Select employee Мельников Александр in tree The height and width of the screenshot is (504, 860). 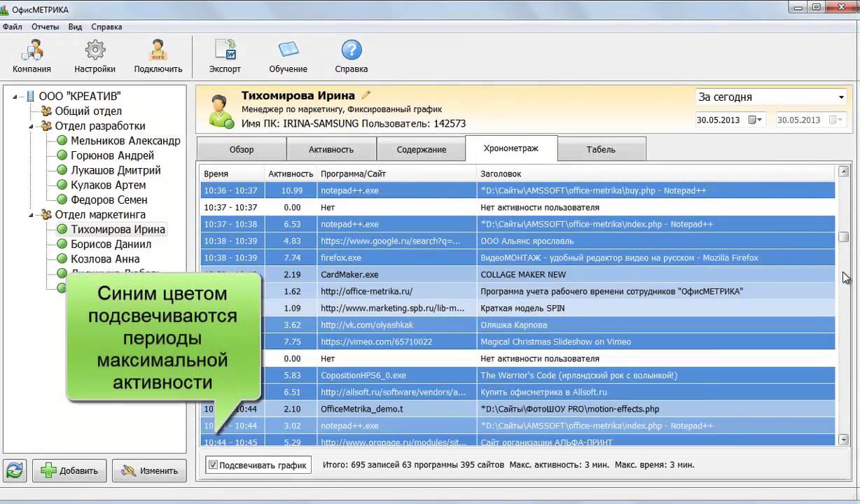point(125,141)
